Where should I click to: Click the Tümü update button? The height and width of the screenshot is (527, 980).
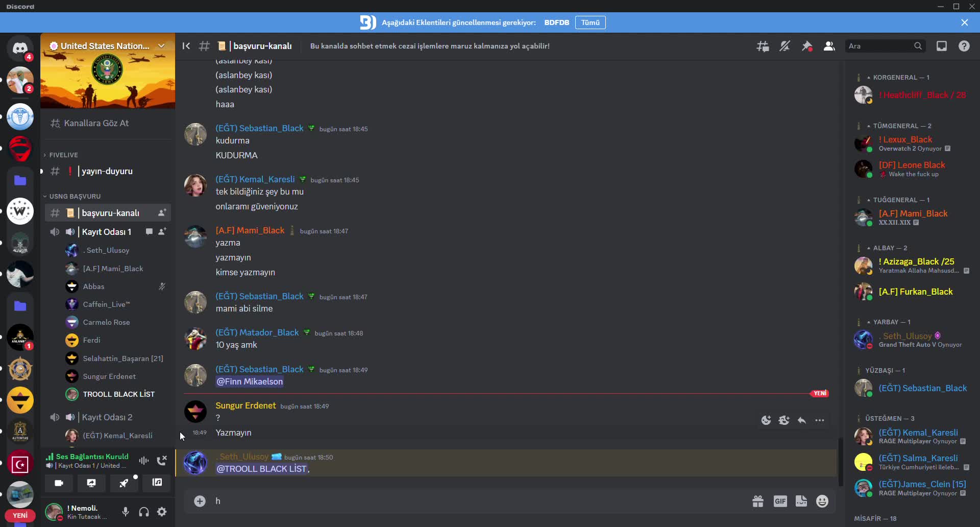pyautogui.click(x=590, y=22)
